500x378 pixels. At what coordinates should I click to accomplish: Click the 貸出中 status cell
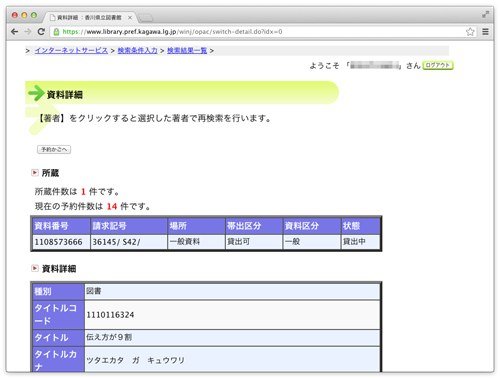tap(361, 242)
